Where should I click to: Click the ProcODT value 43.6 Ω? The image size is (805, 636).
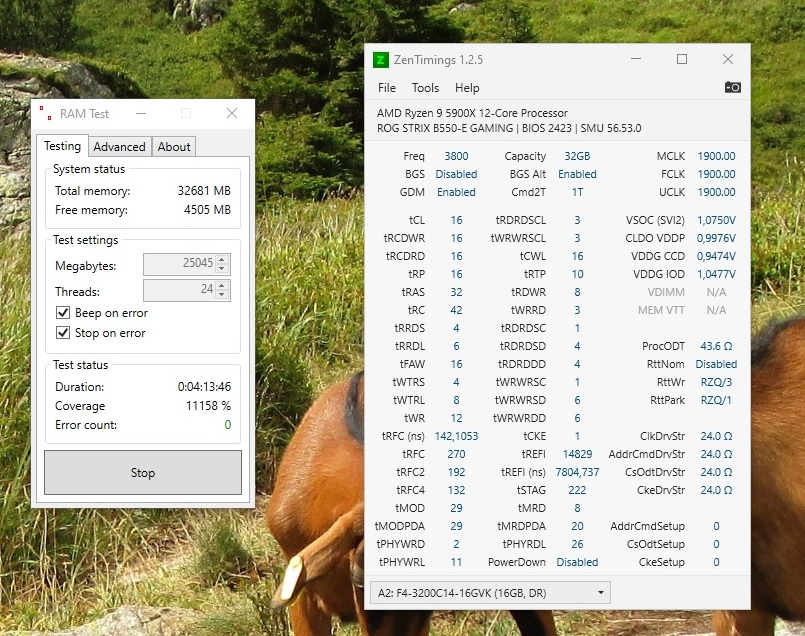click(x=716, y=346)
